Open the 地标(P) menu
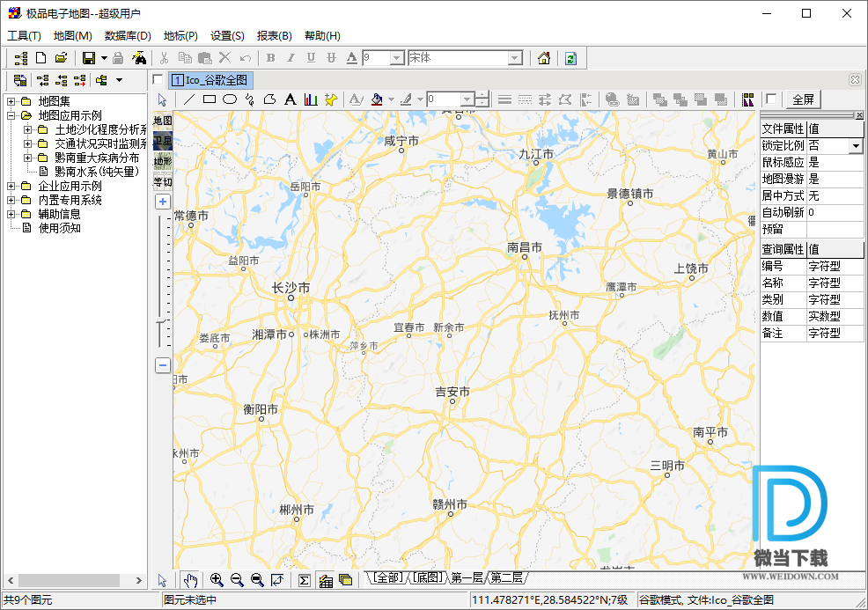Screen dimensions: 868x610 pos(180,36)
